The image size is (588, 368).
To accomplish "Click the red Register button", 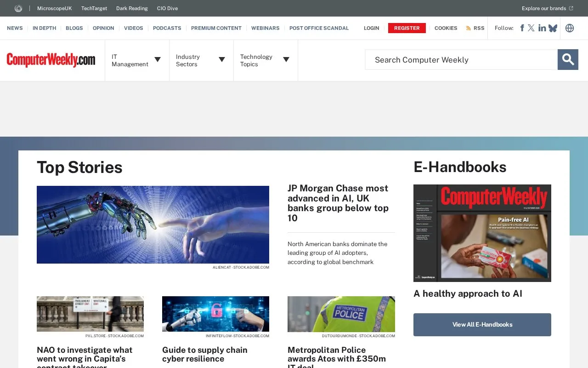I will pyautogui.click(x=407, y=28).
